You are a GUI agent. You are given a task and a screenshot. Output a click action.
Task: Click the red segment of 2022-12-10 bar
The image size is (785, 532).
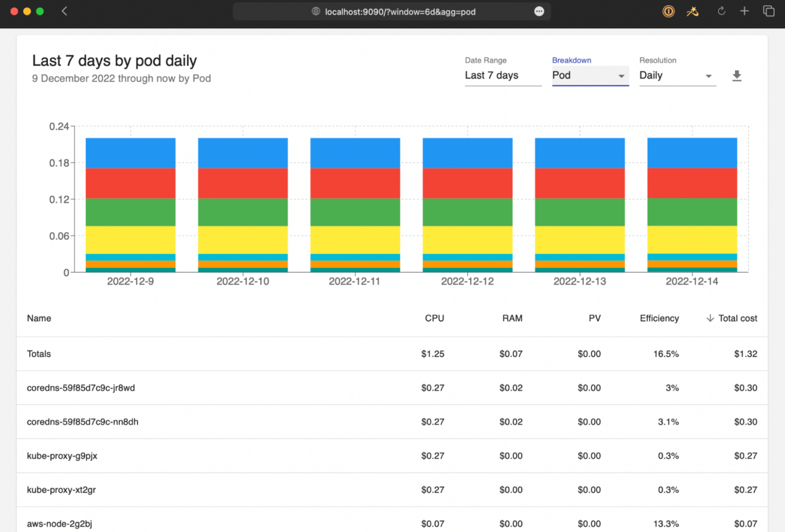pos(243,183)
